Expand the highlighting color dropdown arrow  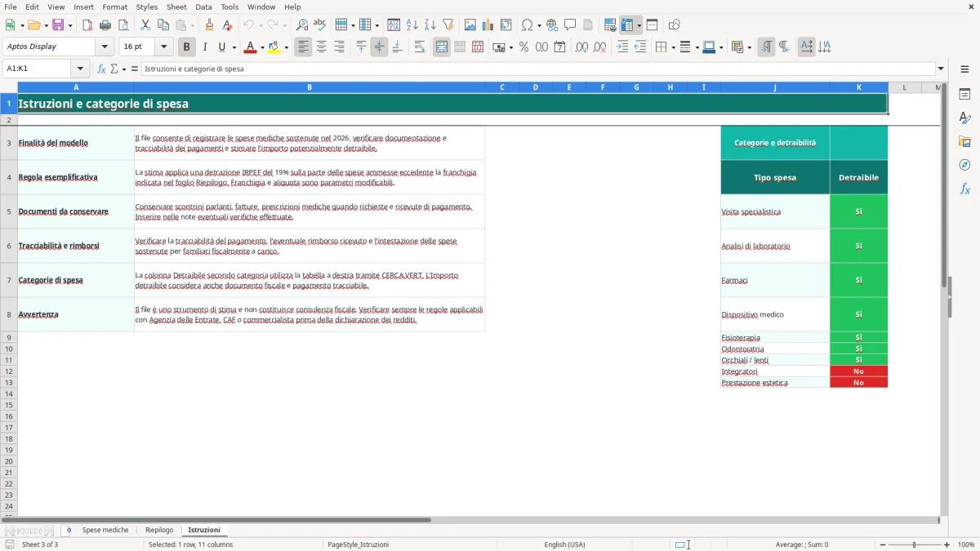pos(287,47)
